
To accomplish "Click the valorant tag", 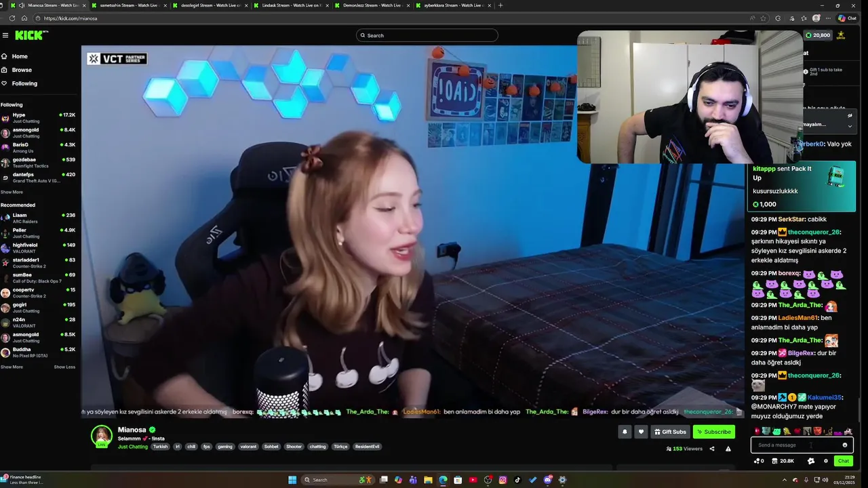I will pyautogui.click(x=248, y=447).
